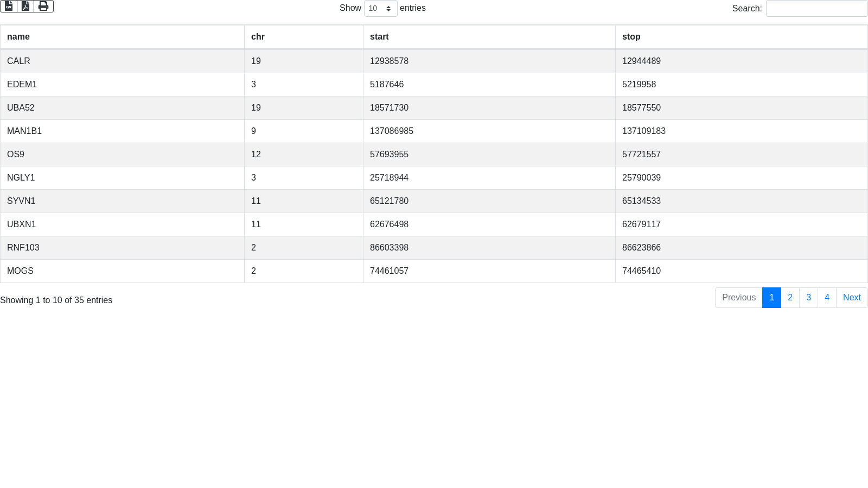Image resolution: width=868 pixels, height=488 pixels.
Task: Open page 4 of the table
Action: (827, 298)
